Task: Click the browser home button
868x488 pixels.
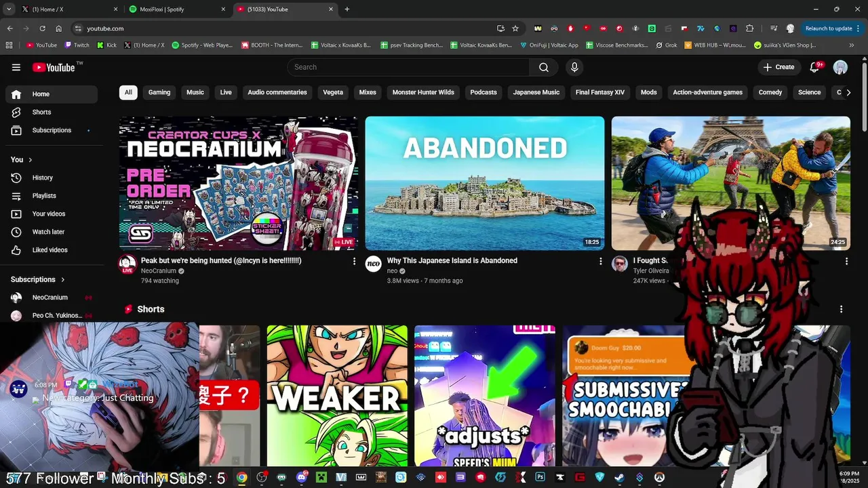Action: (59, 28)
